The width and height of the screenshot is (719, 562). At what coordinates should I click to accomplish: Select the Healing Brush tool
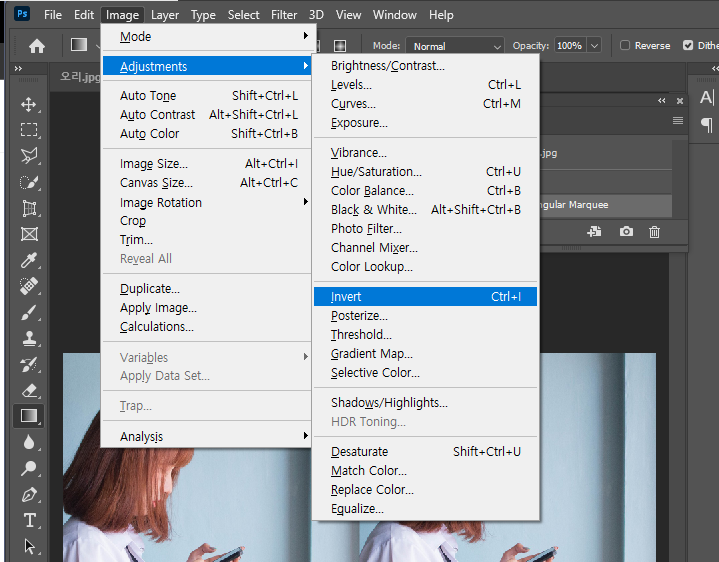click(29, 286)
